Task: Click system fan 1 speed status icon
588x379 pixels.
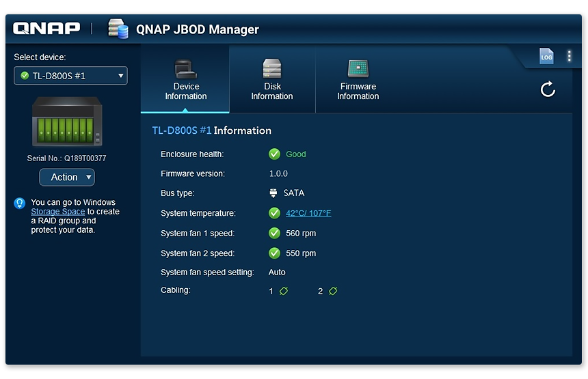Action: pos(274,234)
